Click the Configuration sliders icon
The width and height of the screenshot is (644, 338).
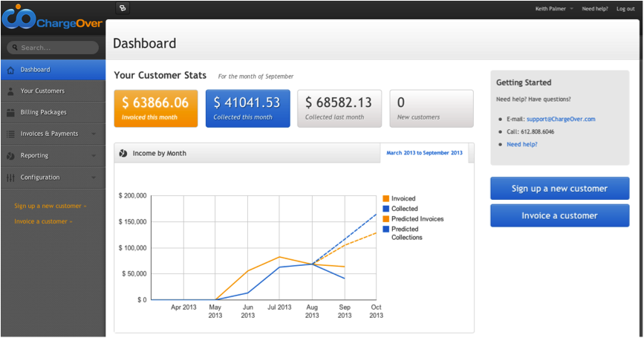click(10, 178)
